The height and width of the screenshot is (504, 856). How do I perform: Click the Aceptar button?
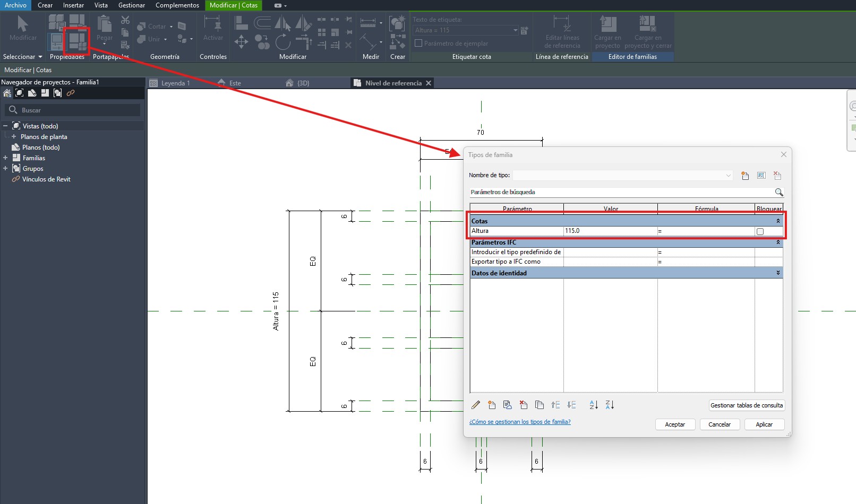(674, 424)
